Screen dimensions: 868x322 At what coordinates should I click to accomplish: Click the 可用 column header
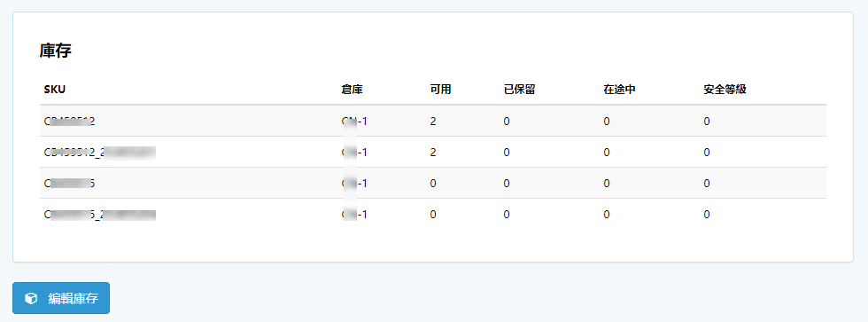(x=441, y=90)
